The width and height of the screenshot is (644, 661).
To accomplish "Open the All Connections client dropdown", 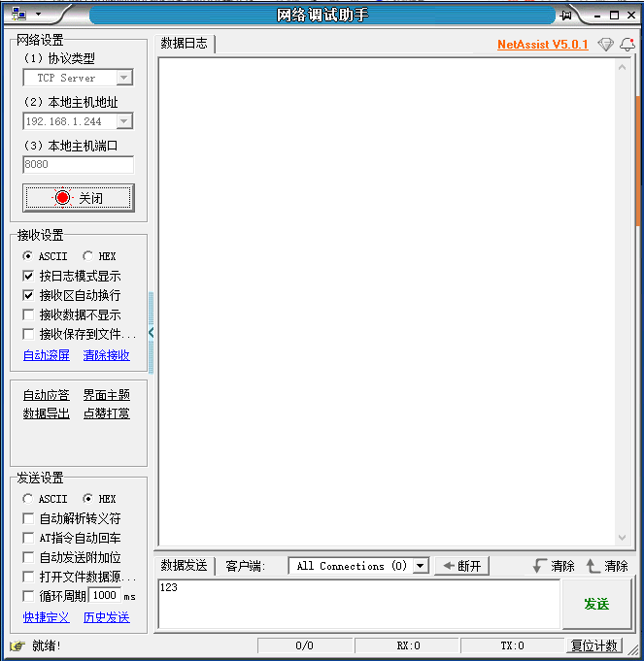I will pos(421,566).
